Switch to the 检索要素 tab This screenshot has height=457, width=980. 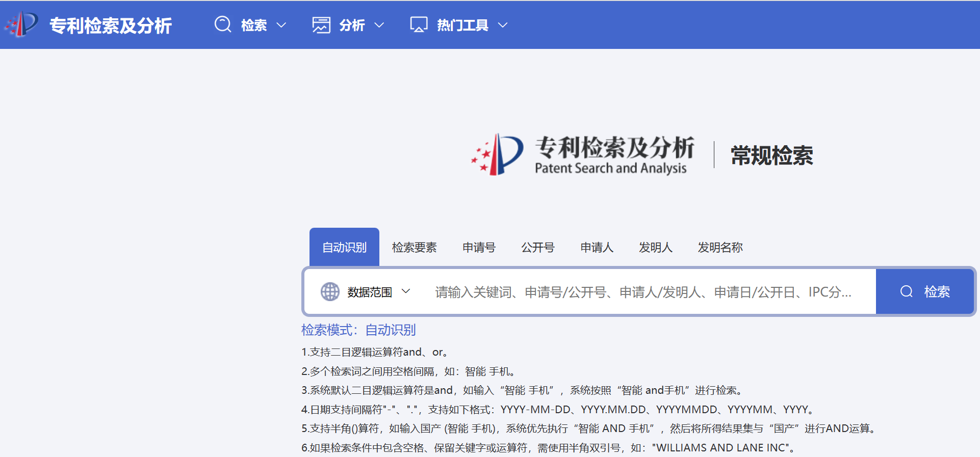(x=414, y=248)
